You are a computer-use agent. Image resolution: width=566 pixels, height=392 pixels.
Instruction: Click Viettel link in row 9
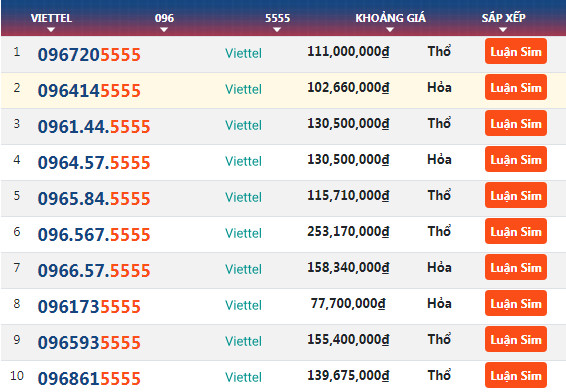click(x=243, y=341)
